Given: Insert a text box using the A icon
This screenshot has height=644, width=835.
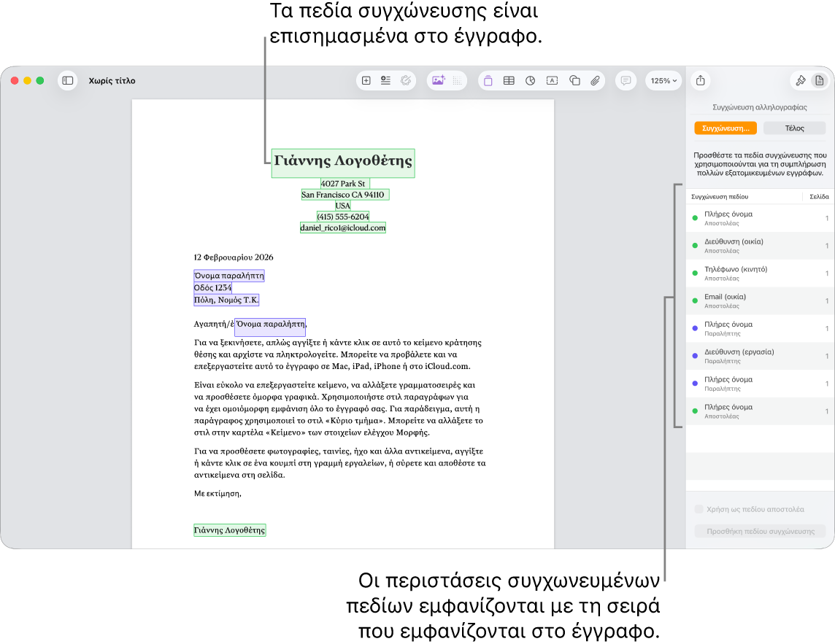Looking at the screenshot, I should (553, 80).
